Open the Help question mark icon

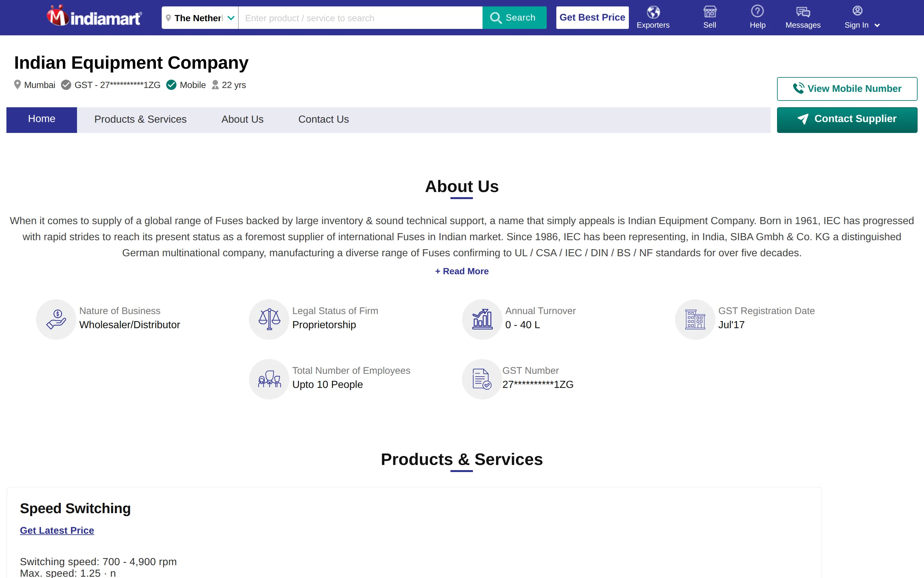757,11
